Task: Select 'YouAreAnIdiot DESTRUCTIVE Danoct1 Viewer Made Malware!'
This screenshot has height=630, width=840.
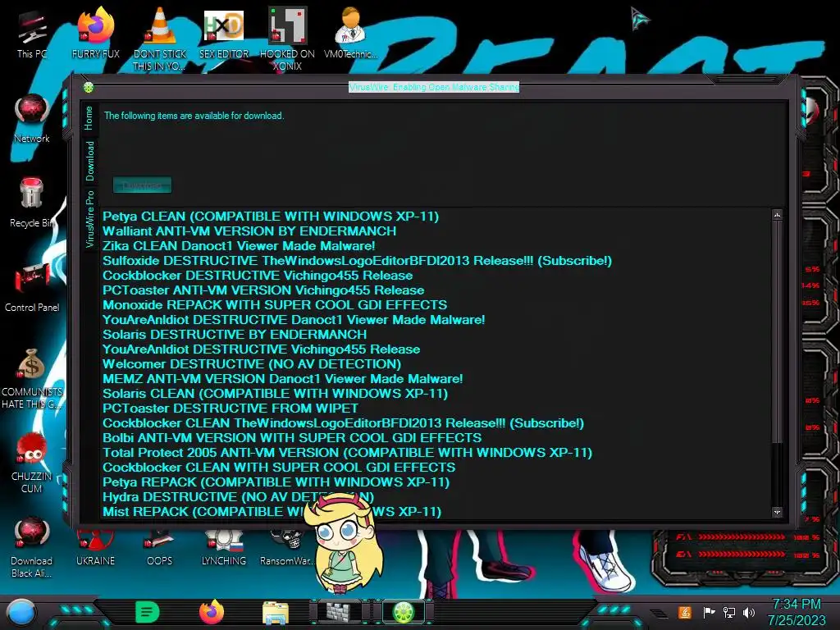Action: 294,320
